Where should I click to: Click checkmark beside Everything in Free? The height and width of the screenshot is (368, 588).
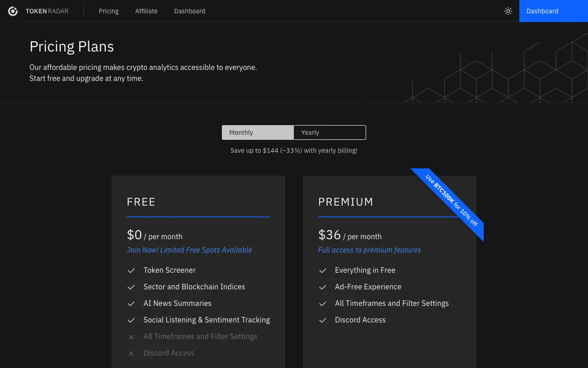(322, 270)
